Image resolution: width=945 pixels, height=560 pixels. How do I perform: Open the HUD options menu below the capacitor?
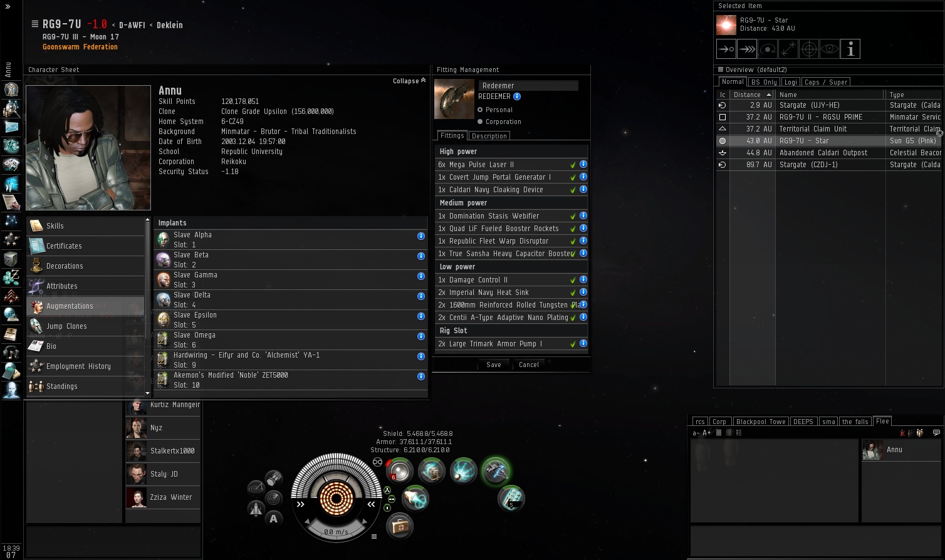374,536
